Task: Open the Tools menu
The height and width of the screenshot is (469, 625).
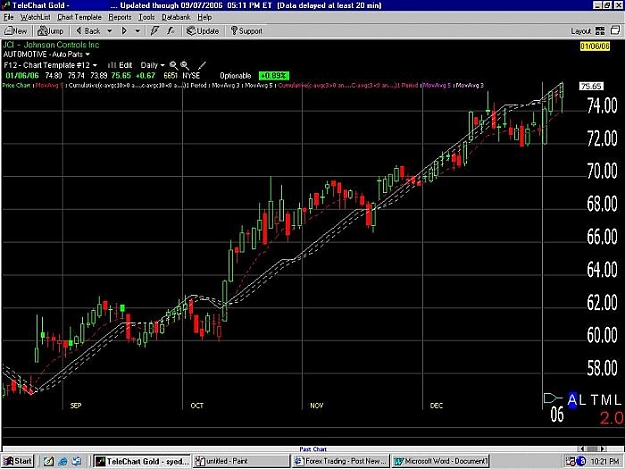Action: click(146, 17)
